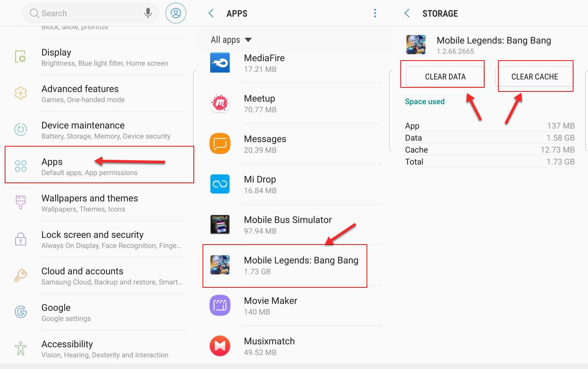Click the version number 1.2.66.2665
The height and width of the screenshot is (369, 588).
(x=455, y=51)
